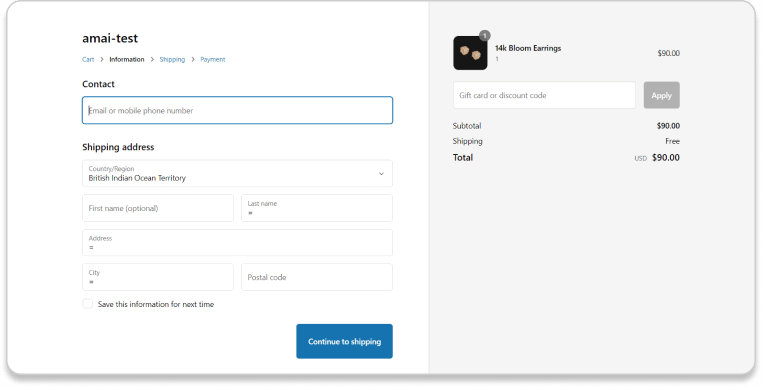Screen dimensions: 762x387
Task: Click the 14k Bloom Earrings product thumbnail
Action: 470,53
